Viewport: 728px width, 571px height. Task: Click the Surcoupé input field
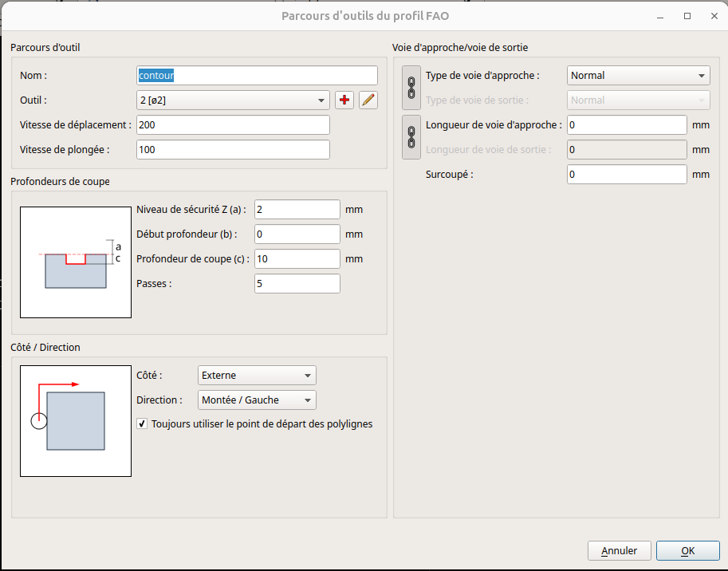626,175
